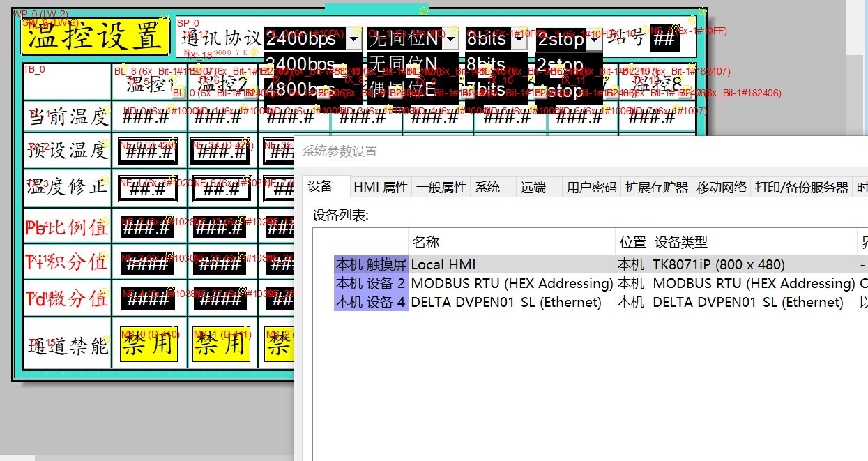Select the 当前温度 row label
The width and height of the screenshot is (868, 461).
pyautogui.click(x=68, y=117)
